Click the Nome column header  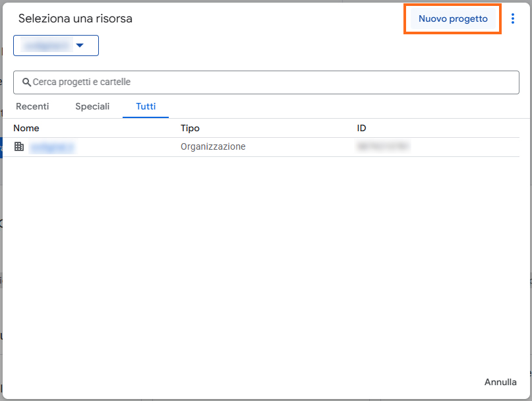pos(26,128)
